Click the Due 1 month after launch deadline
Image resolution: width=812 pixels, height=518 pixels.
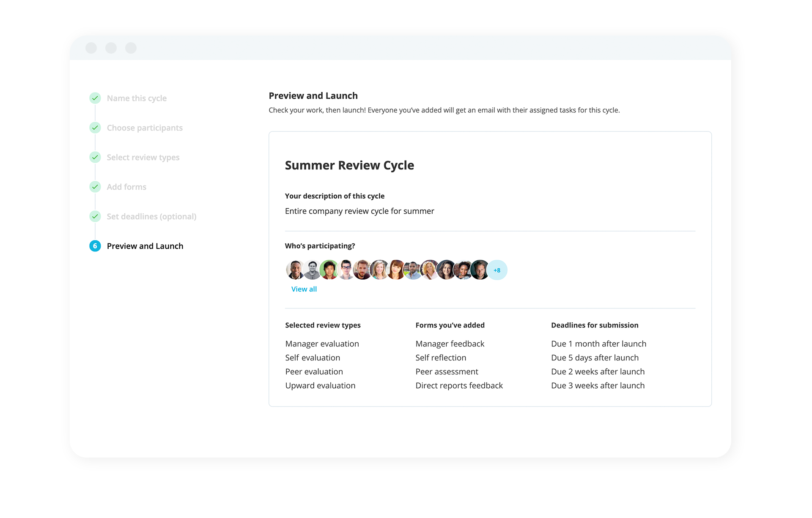tap(598, 344)
